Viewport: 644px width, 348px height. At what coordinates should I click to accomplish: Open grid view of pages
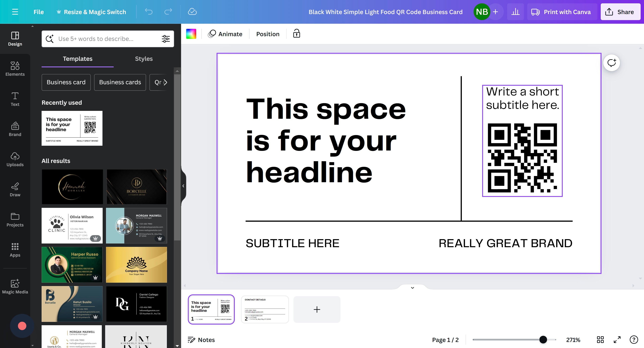600,339
